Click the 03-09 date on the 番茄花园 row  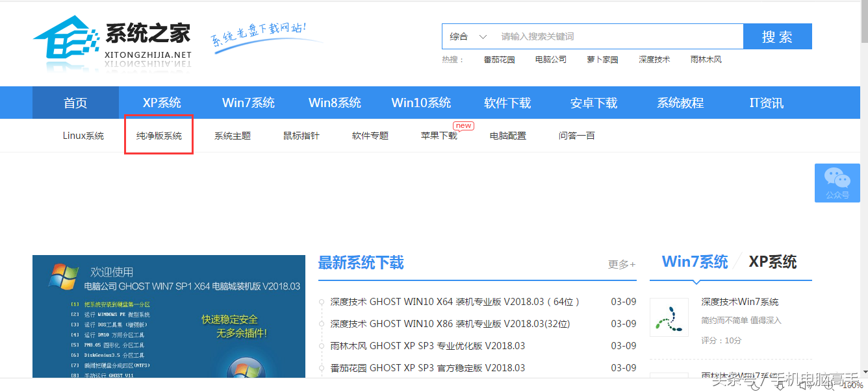tap(624, 368)
